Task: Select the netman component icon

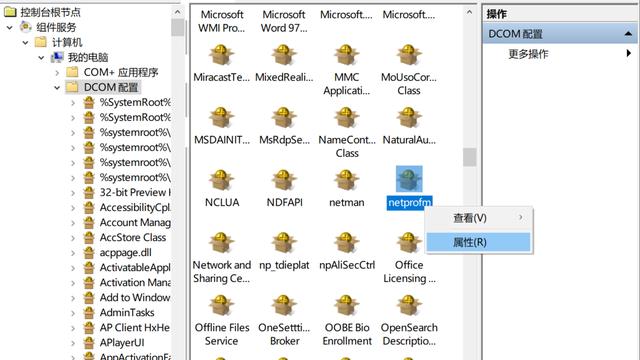Action: [346, 180]
